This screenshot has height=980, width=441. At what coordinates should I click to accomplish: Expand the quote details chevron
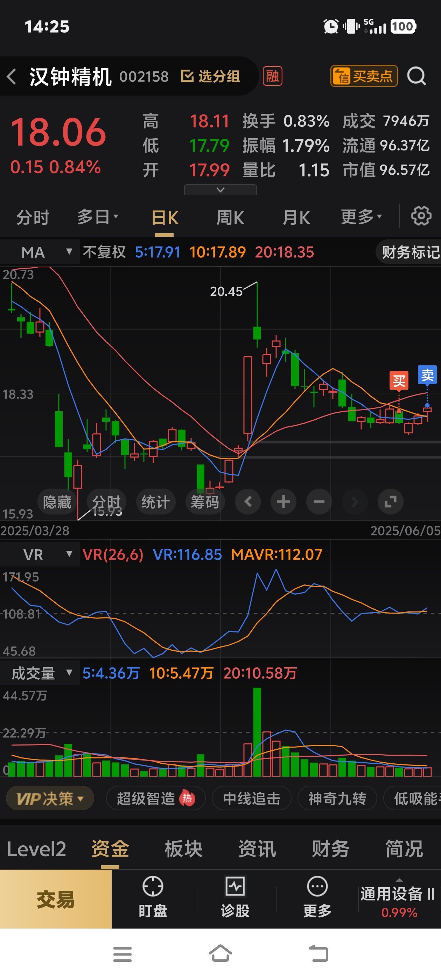click(x=220, y=189)
